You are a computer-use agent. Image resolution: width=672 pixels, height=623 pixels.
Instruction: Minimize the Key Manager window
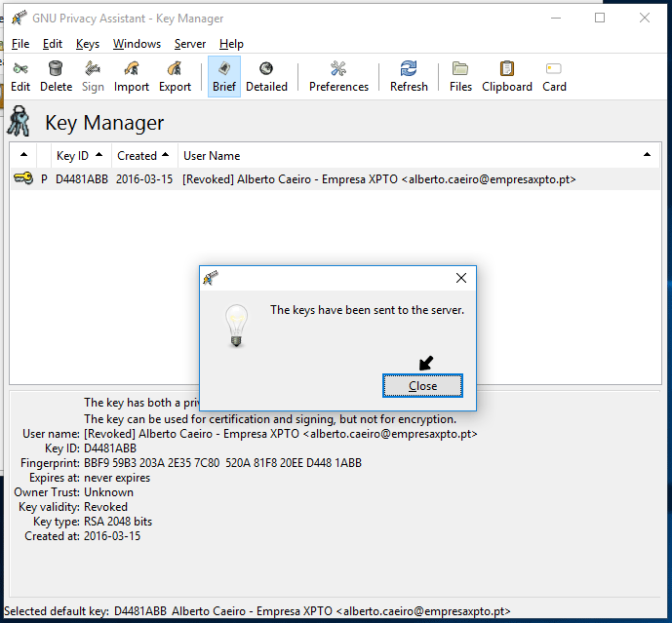pos(556,18)
